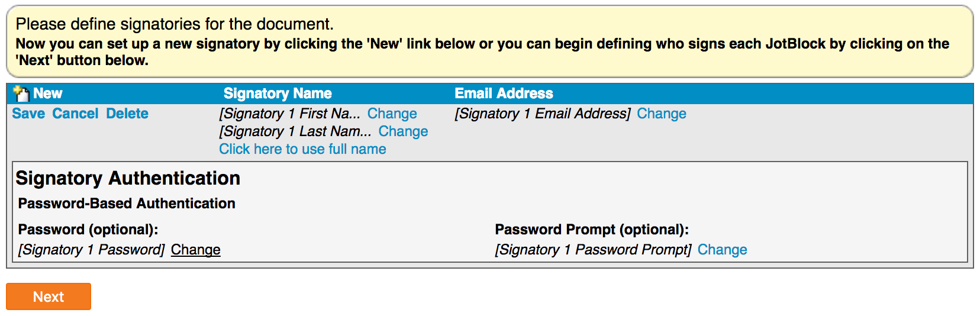Click the New signatory page icon
980x316 pixels.
point(21,93)
